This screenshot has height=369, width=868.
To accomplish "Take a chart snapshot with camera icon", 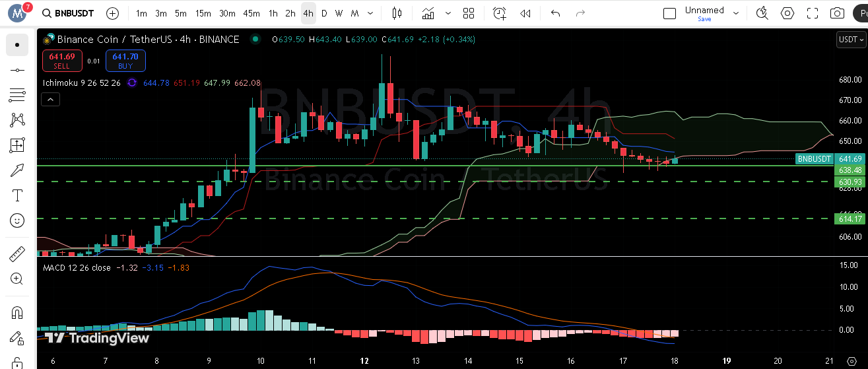I will click(x=837, y=13).
